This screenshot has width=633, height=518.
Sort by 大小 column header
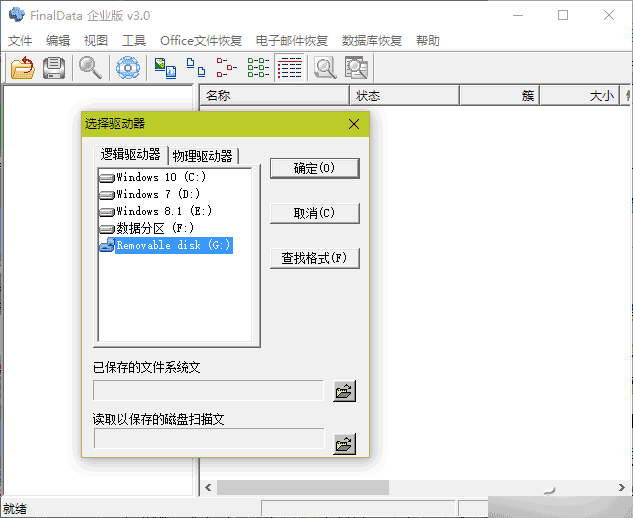coord(580,96)
